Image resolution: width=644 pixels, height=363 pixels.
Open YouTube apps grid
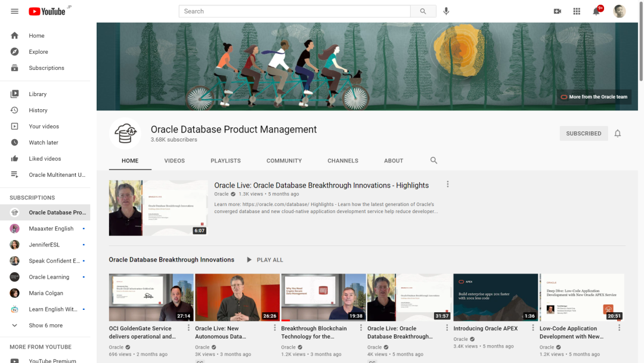point(577,11)
